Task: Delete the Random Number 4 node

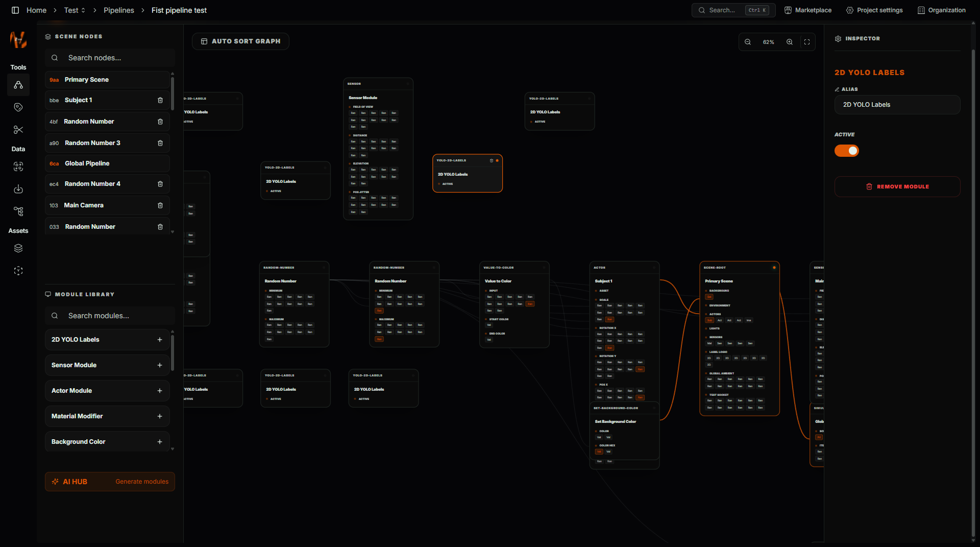Action: [x=160, y=184]
